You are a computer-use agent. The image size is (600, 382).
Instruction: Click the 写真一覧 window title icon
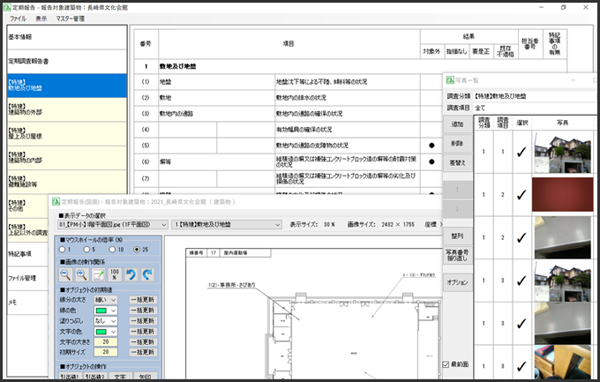point(450,80)
